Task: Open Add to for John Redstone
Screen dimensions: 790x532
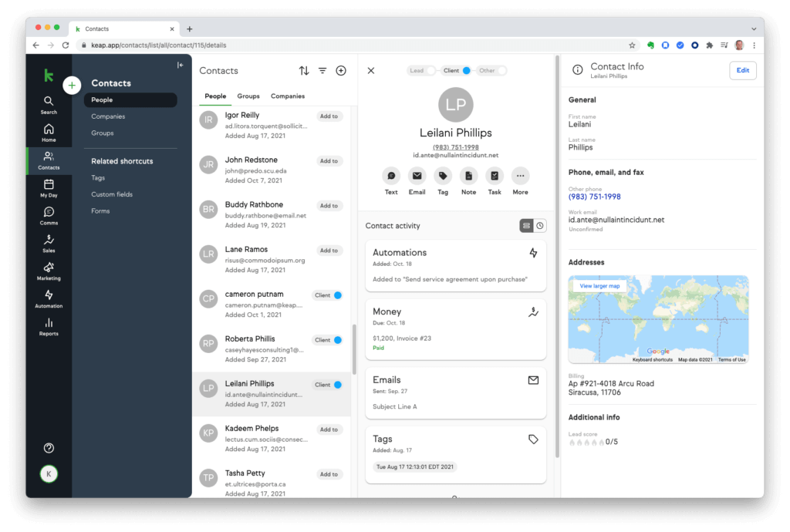Action: pyautogui.click(x=329, y=161)
